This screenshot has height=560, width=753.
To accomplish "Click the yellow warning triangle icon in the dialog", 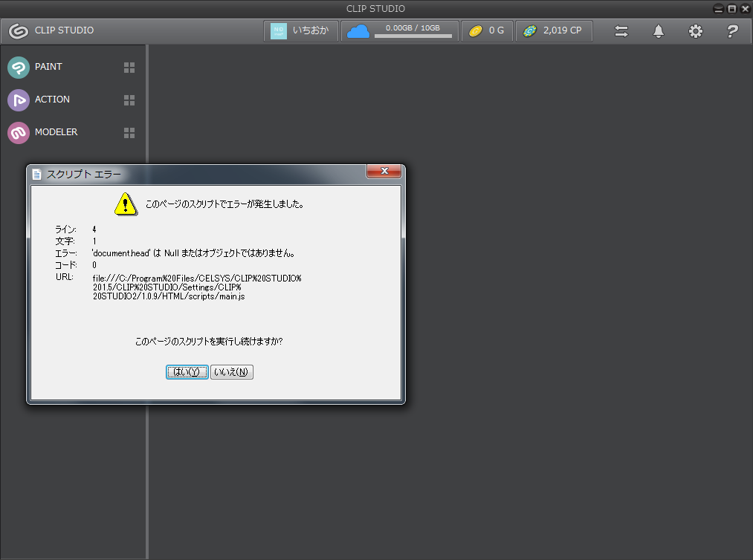I will pos(126,204).
